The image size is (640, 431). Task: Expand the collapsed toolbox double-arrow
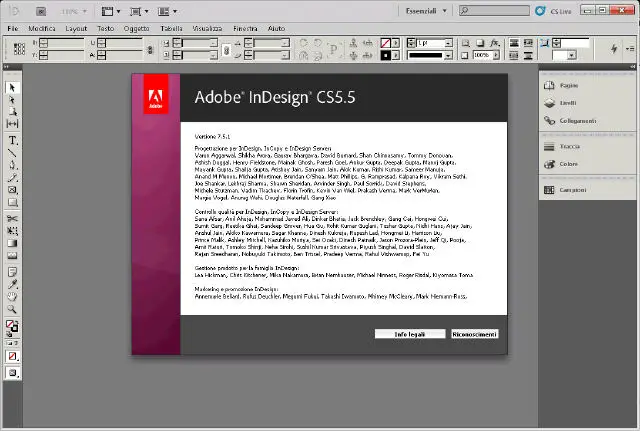tap(7, 67)
